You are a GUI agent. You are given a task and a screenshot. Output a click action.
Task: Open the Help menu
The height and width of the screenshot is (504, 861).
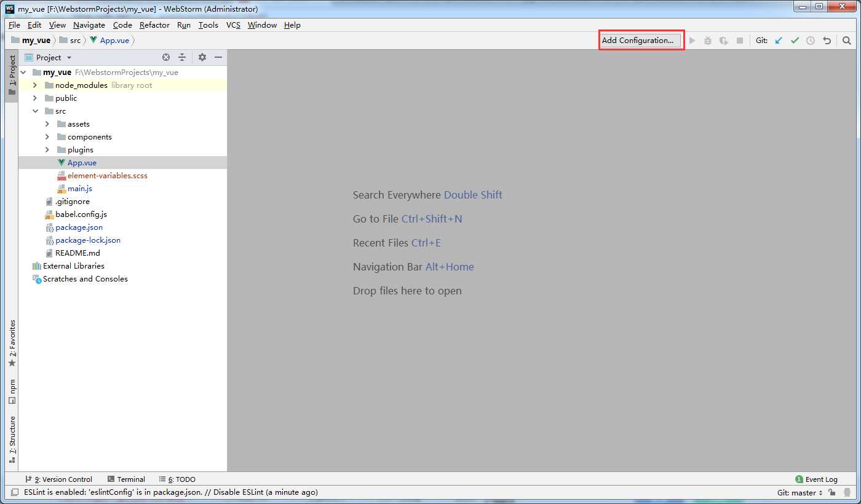292,25
